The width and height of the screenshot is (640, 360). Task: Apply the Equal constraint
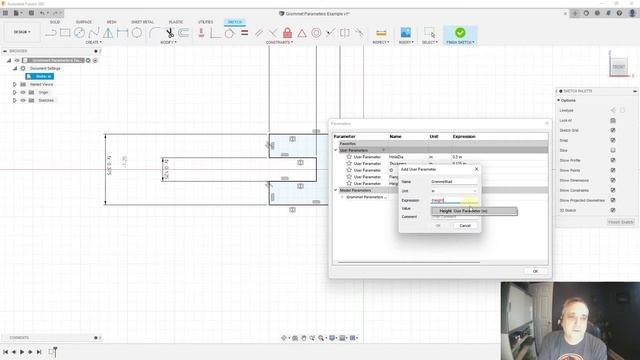coord(244,33)
